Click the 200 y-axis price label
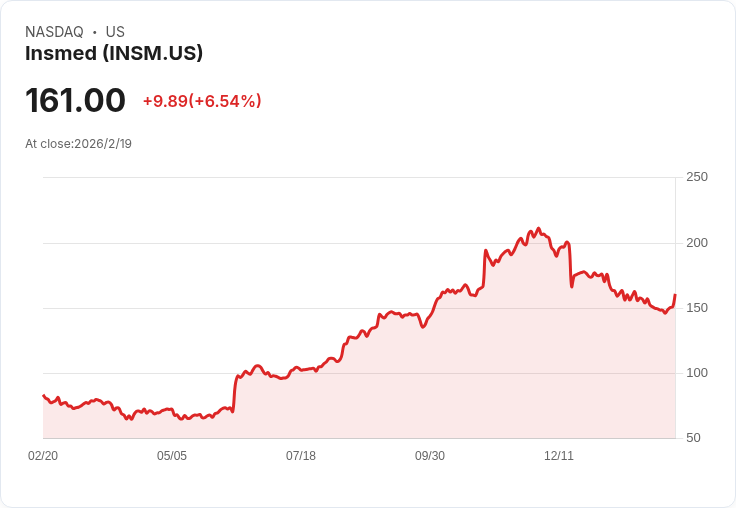 coord(697,243)
